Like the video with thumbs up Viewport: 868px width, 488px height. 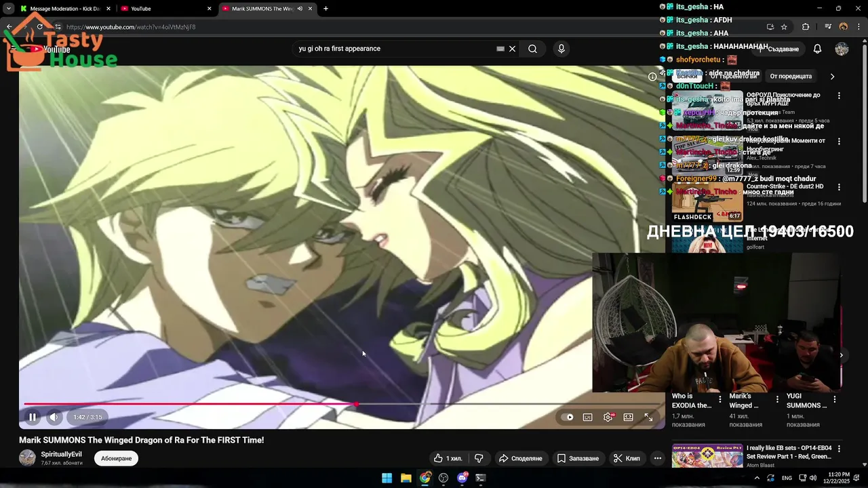tap(448, 458)
